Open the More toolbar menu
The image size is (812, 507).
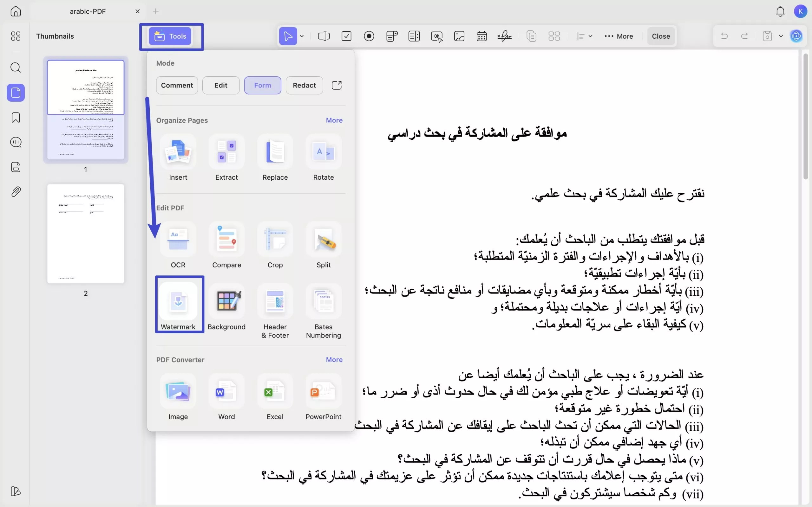[x=619, y=36]
